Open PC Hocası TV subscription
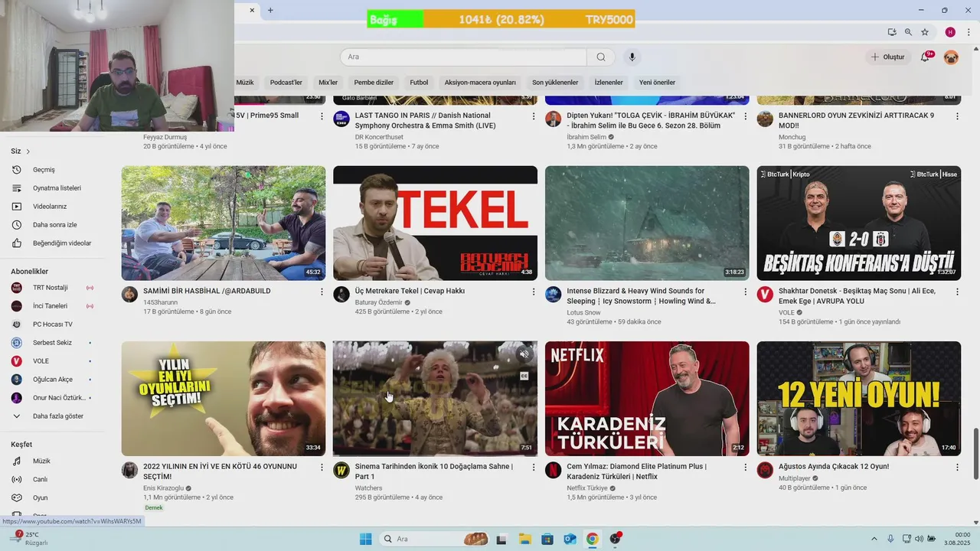This screenshot has width=980, height=551. pyautogui.click(x=52, y=324)
